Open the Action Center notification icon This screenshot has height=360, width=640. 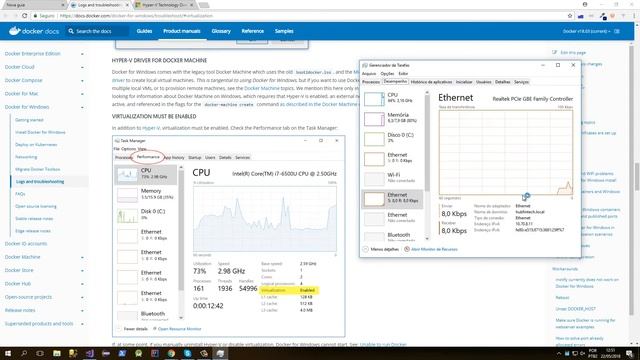point(630,353)
